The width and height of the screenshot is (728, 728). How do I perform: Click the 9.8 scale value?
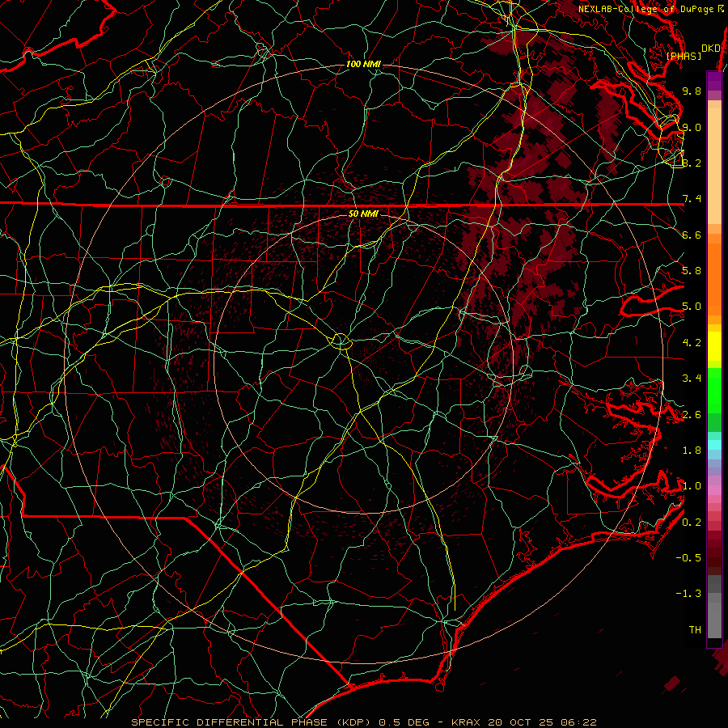692,91
